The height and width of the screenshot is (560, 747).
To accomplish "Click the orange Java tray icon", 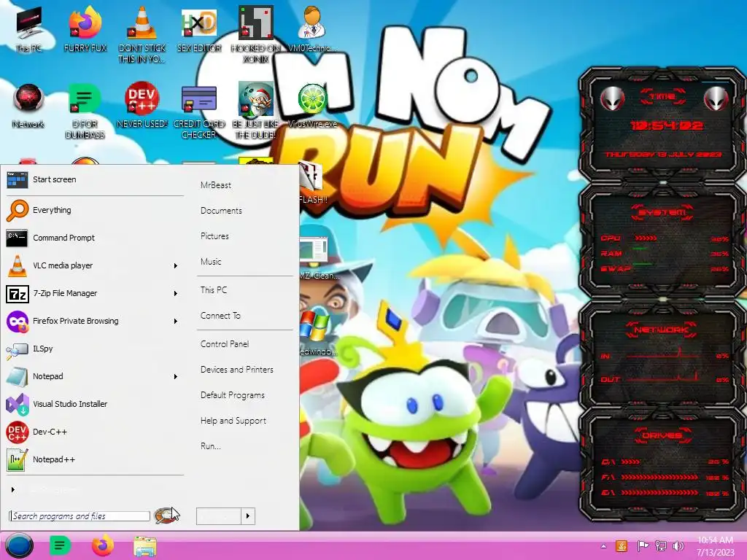I will pyautogui.click(x=622, y=546).
